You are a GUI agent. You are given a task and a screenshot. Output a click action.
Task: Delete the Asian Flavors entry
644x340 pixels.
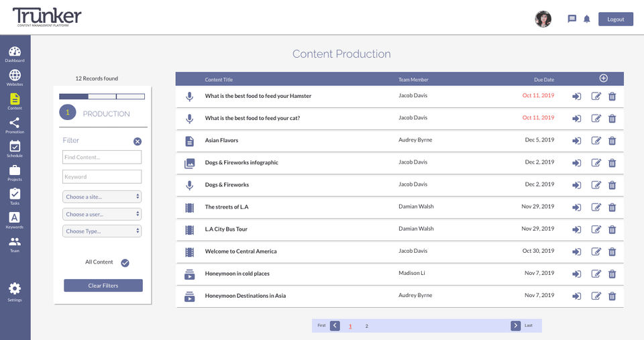pos(612,141)
